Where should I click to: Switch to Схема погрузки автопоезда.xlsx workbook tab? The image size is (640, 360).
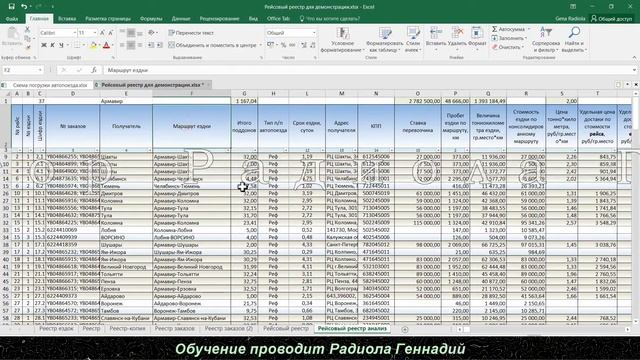50,85
